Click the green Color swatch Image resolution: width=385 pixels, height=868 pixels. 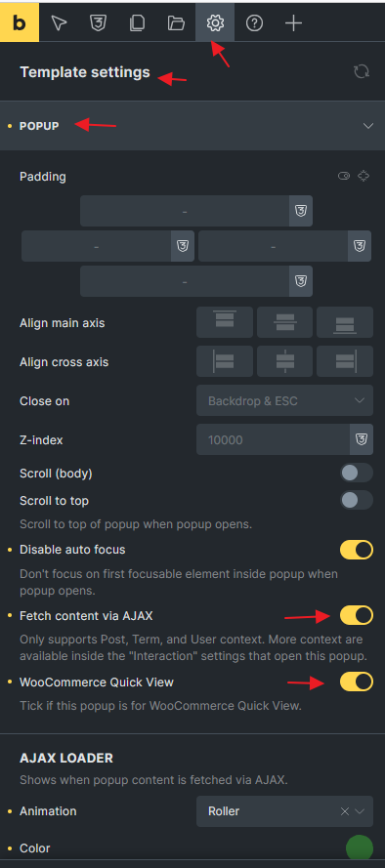(x=360, y=848)
